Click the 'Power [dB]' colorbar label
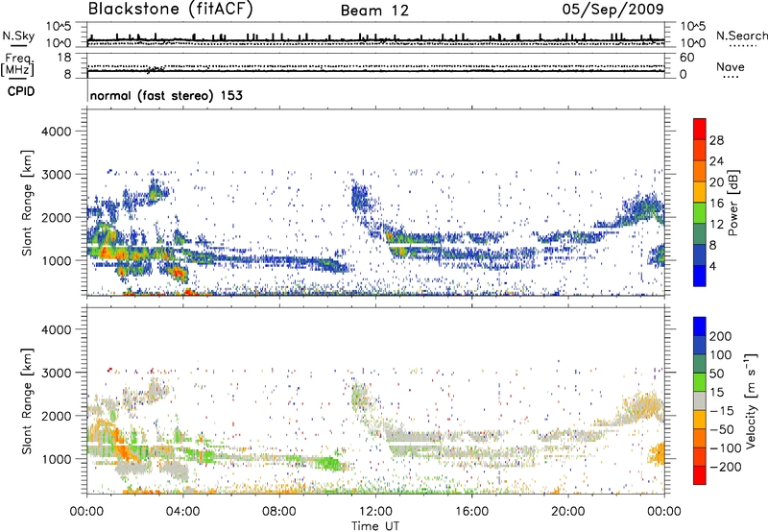The height and width of the screenshot is (532, 768). click(x=733, y=203)
